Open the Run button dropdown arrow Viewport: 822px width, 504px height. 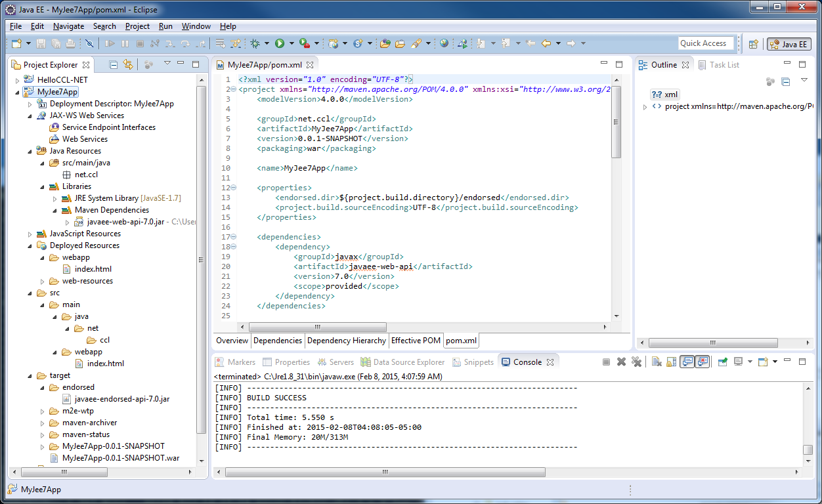[x=291, y=43]
